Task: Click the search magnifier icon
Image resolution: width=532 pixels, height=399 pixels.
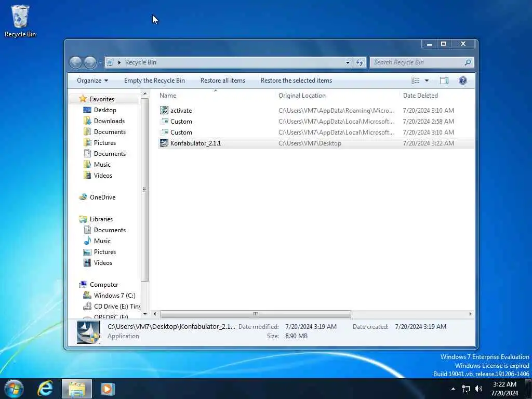Action: [x=468, y=62]
